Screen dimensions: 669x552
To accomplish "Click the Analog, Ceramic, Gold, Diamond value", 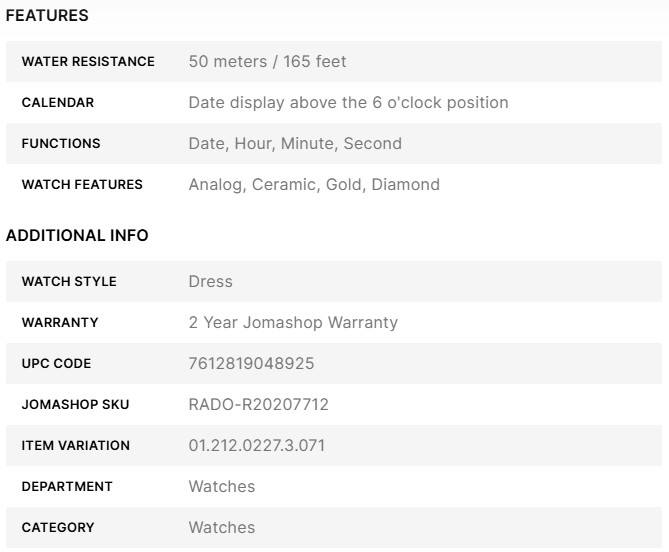I will coord(314,185).
